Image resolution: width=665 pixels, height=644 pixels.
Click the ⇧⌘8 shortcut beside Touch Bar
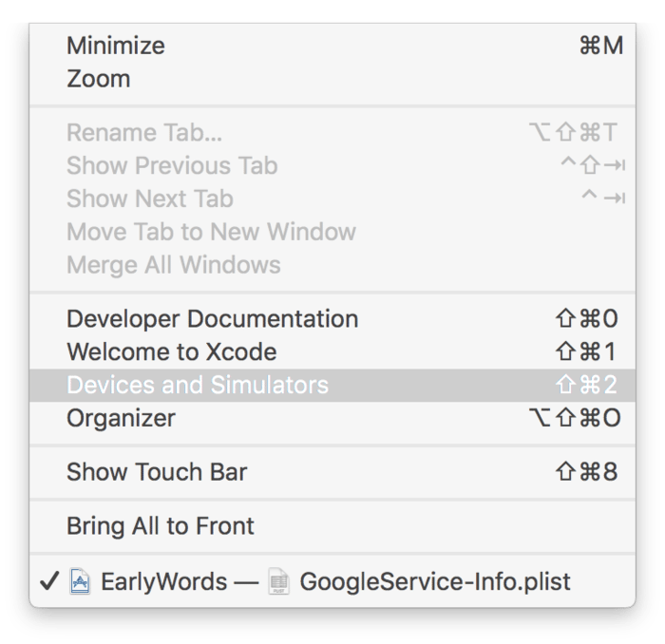(x=585, y=472)
